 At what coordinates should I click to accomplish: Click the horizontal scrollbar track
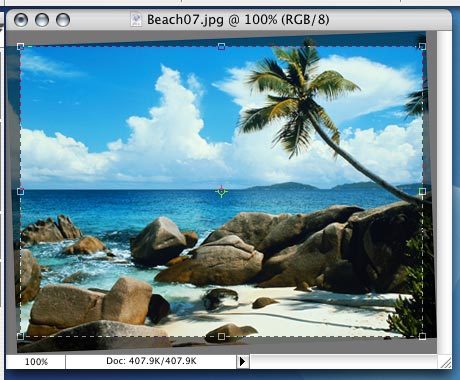[x=343, y=362]
